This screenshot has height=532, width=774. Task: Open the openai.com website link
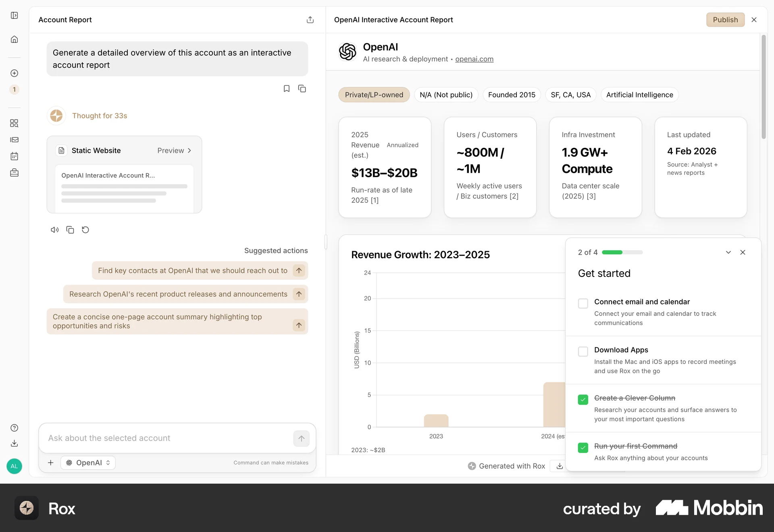474,59
